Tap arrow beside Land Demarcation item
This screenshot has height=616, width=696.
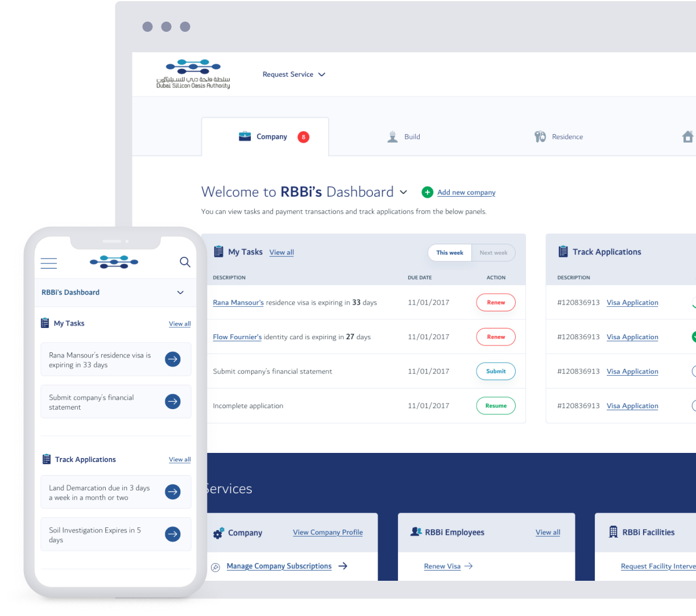173,492
